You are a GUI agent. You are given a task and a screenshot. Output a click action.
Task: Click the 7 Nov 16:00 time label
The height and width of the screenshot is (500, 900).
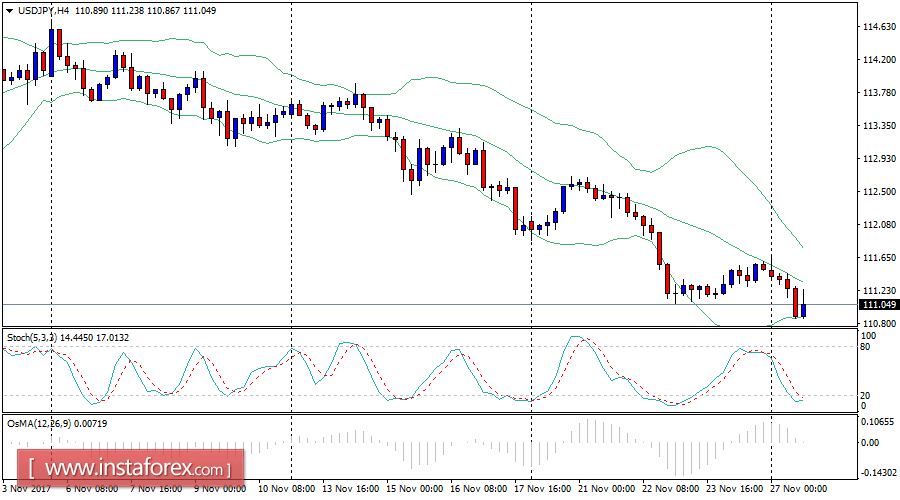[x=156, y=489]
